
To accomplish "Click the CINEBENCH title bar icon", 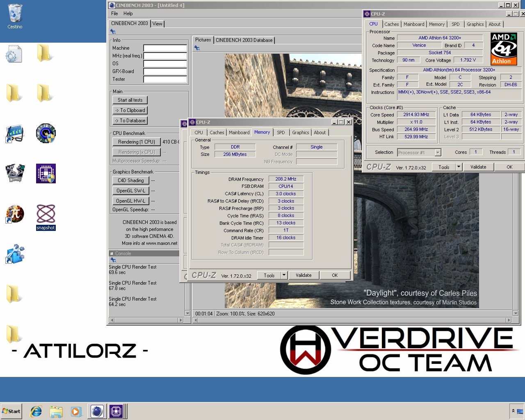I will (x=112, y=5).
